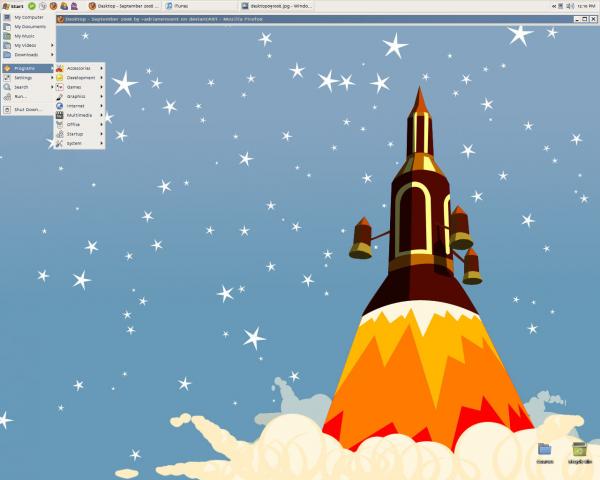Click the Firefox window title bar
This screenshot has width=600, height=480.
point(316,19)
